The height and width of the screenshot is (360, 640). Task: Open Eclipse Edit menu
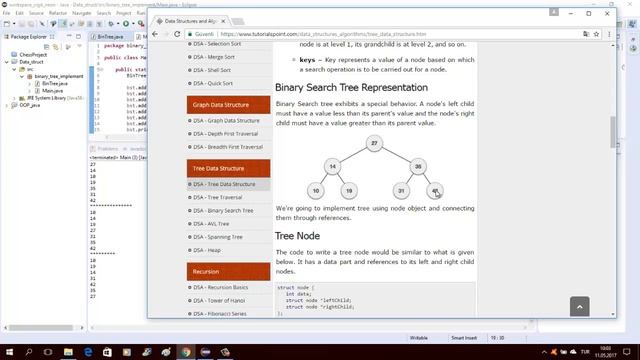19,13
